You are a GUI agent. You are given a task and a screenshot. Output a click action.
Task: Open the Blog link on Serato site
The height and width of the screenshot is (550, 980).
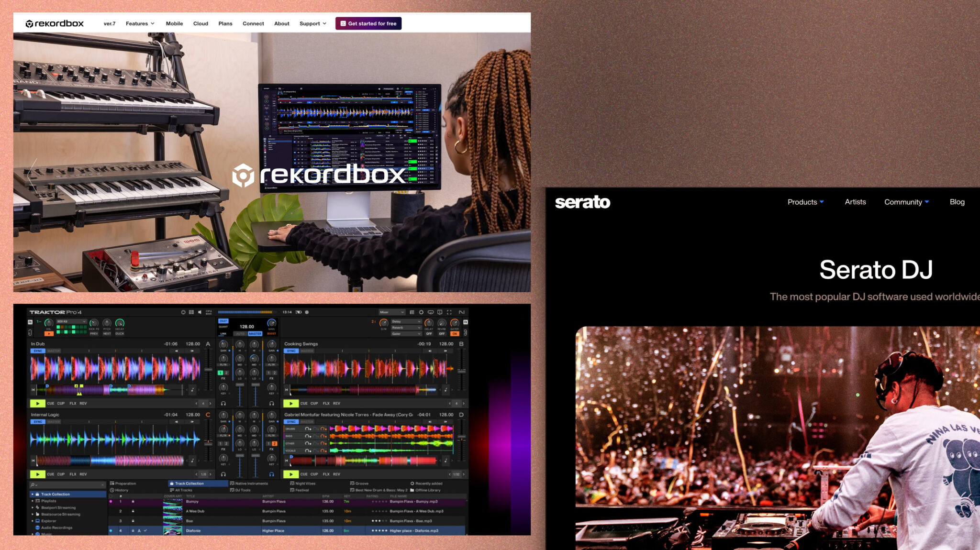point(957,202)
